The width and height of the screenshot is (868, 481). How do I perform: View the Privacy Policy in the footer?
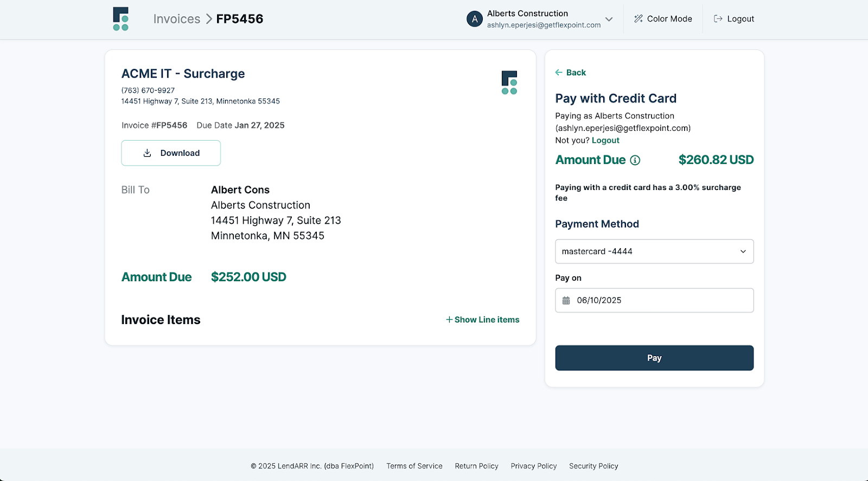[533, 466]
